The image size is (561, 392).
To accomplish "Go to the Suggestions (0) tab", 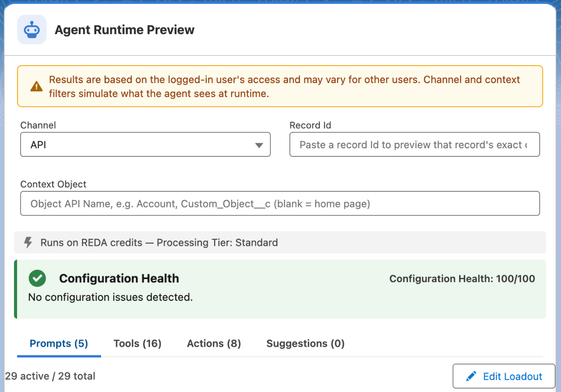I will (305, 343).
